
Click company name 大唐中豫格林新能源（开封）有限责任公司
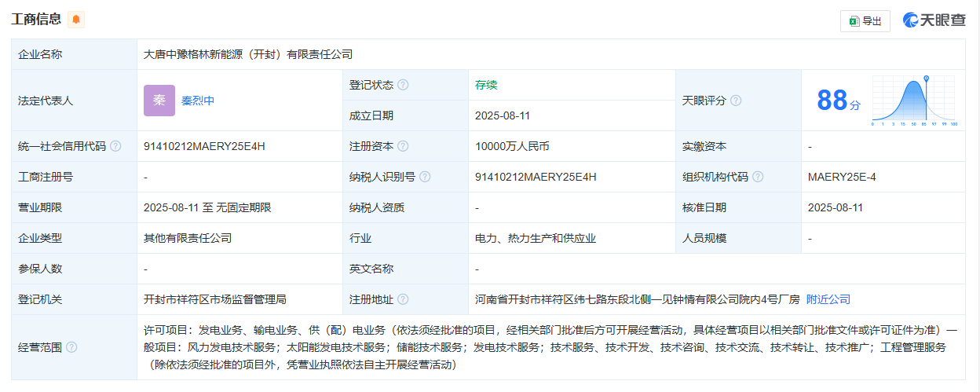(x=248, y=54)
